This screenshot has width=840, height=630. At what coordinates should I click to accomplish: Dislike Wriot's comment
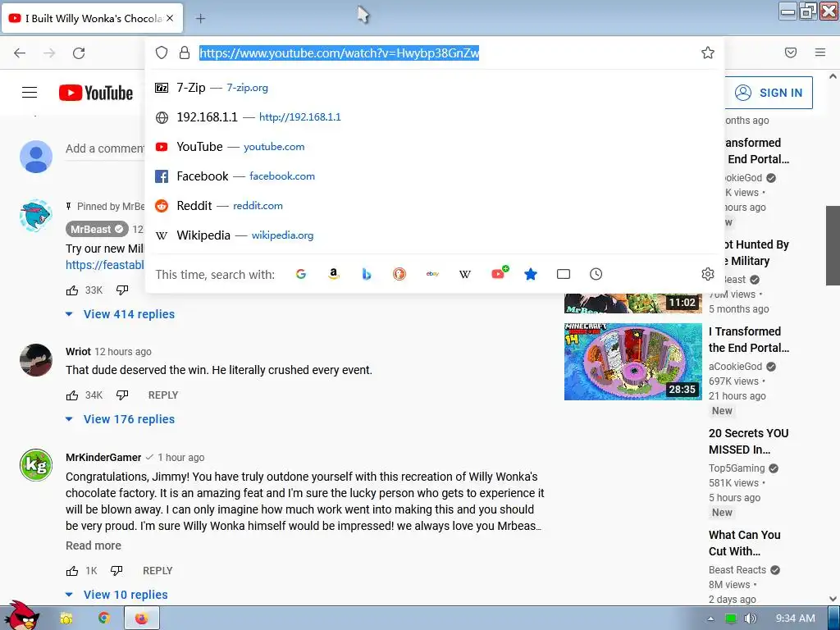click(122, 395)
